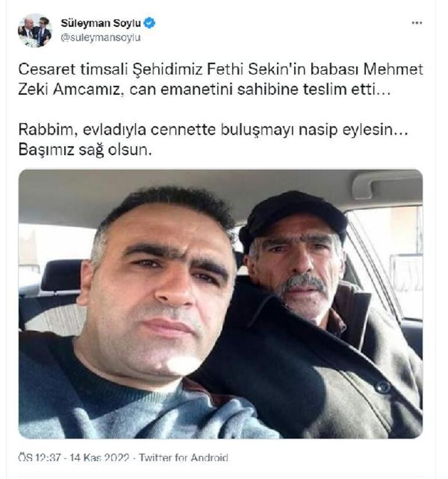Click the paragraph beginning Rabbim, evladıyla cennette
Image resolution: width=448 pixels, height=479 pixels.
(x=213, y=130)
